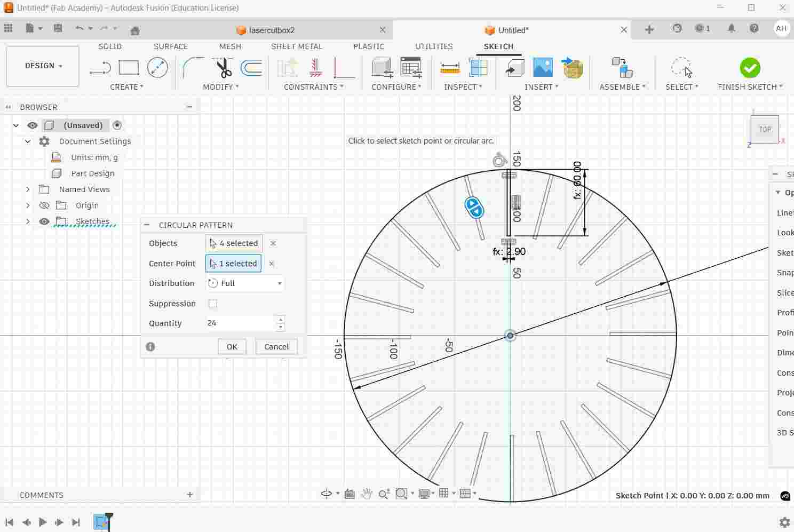Collapse the Browser panel
The image size is (794, 532).
8,107
